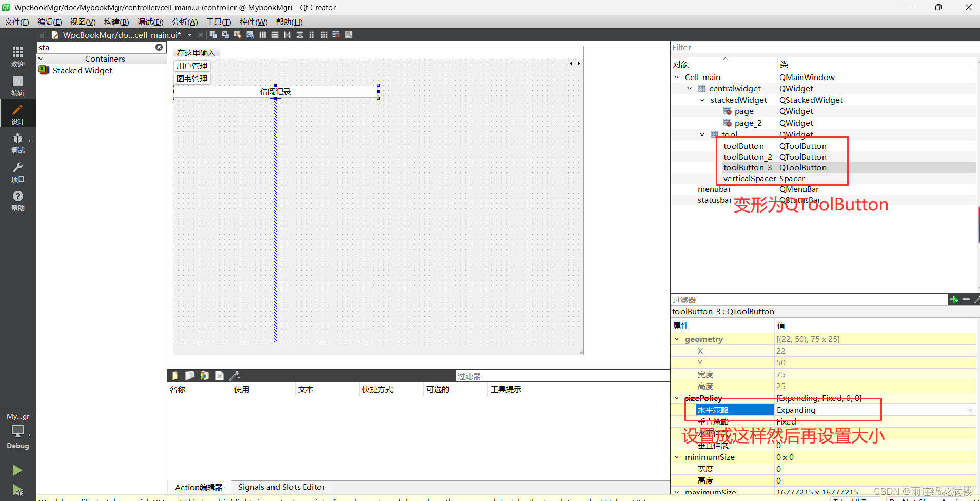Switch to Signals and Slots Editor tab
980x501 pixels.
point(282,487)
